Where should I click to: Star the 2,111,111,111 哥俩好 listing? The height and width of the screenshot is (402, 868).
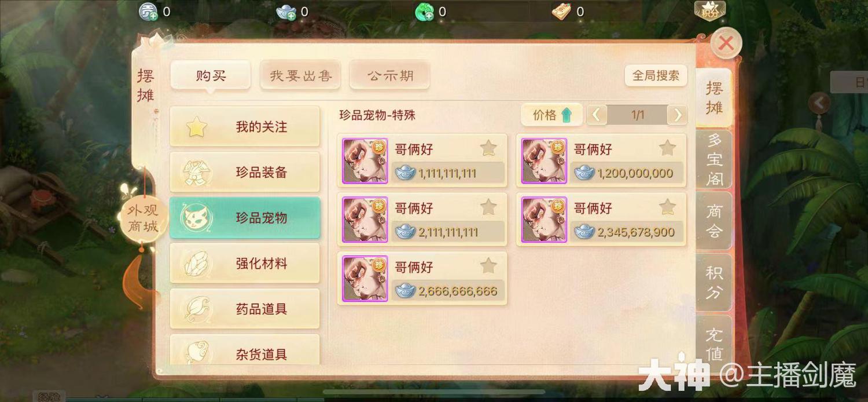point(488,207)
